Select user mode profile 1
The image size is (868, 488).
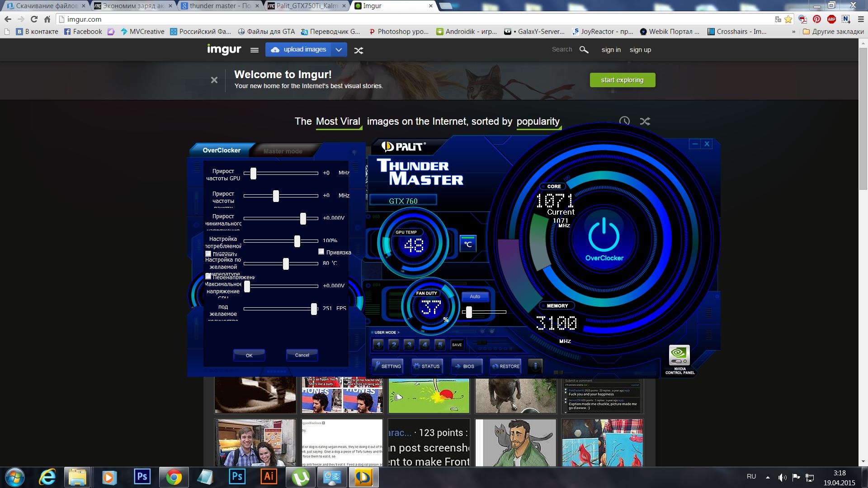click(379, 345)
